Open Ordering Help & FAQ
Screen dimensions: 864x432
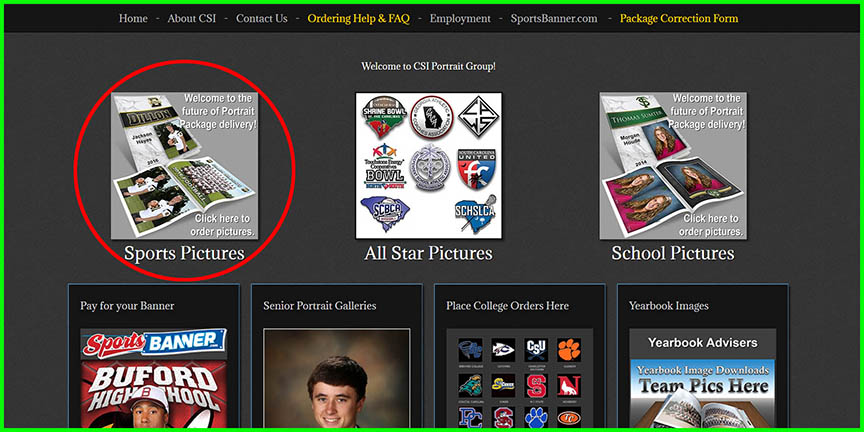click(x=359, y=18)
